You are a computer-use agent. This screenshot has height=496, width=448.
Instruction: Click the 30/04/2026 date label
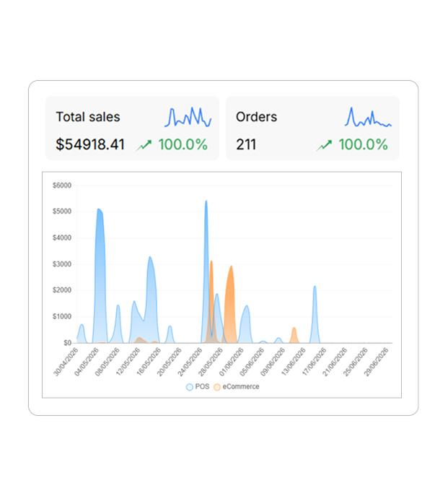pos(66,362)
